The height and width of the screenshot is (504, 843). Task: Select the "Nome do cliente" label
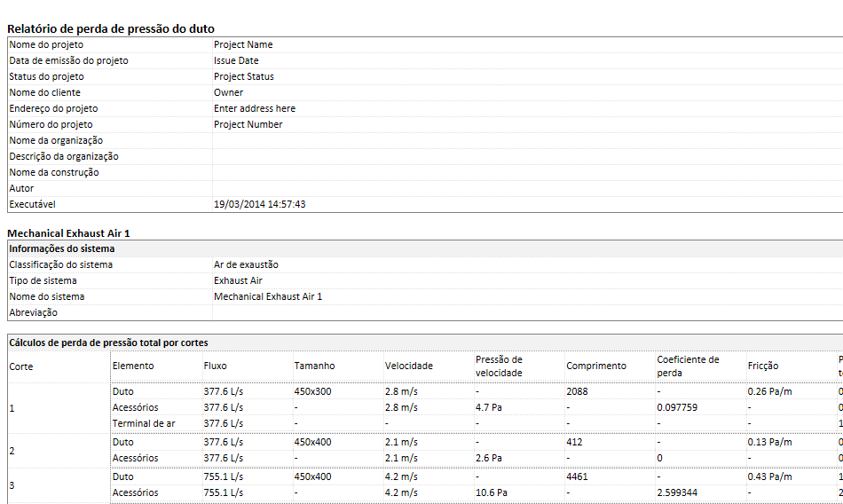point(44,92)
